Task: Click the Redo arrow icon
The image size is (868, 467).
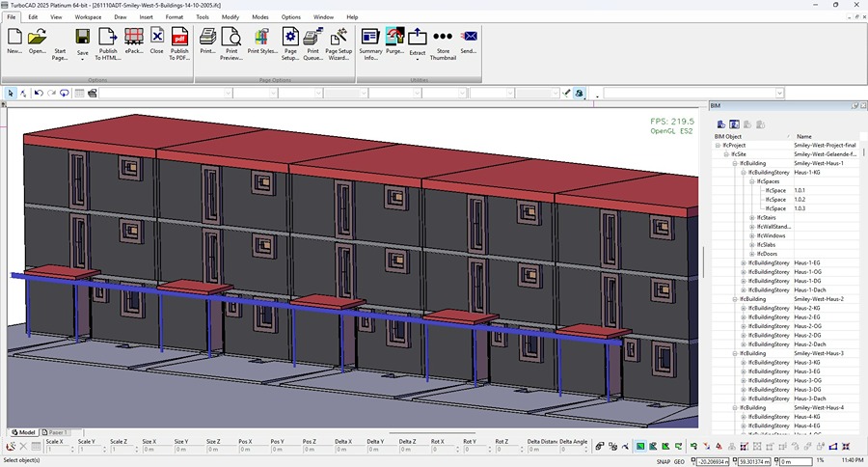Action: click(x=51, y=93)
